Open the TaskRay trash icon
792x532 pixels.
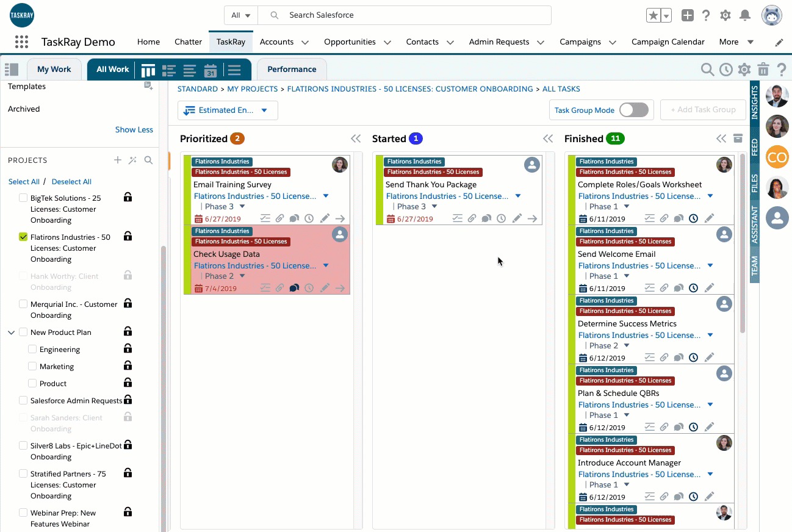coord(763,70)
